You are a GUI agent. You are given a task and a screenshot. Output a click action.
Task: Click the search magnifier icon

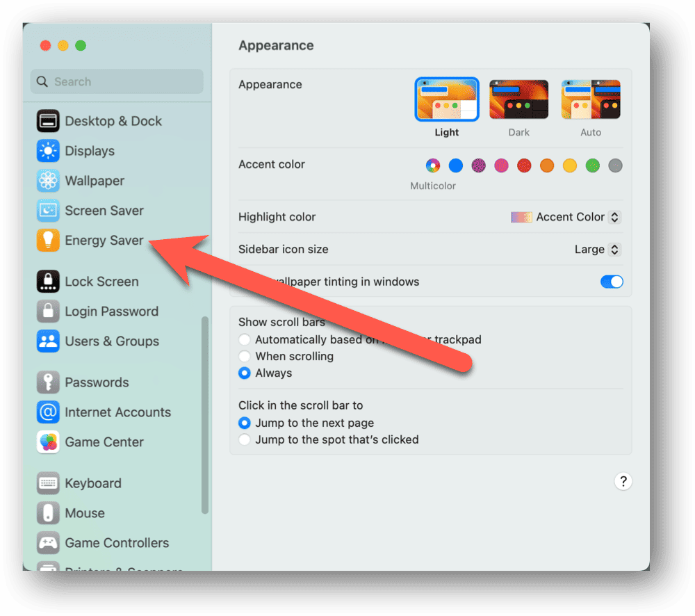point(42,81)
